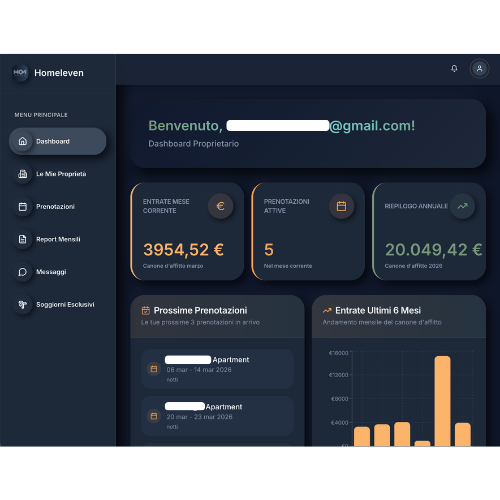Image resolution: width=500 pixels, height=500 pixels.
Task: Click the calendar icon of the 20 mar booking
Action: pyautogui.click(x=154, y=416)
